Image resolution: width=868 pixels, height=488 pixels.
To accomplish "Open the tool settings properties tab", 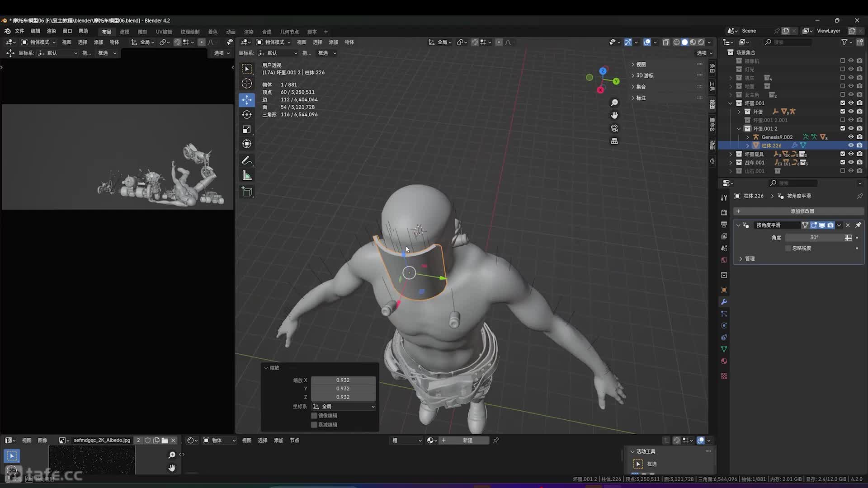I will (724, 197).
